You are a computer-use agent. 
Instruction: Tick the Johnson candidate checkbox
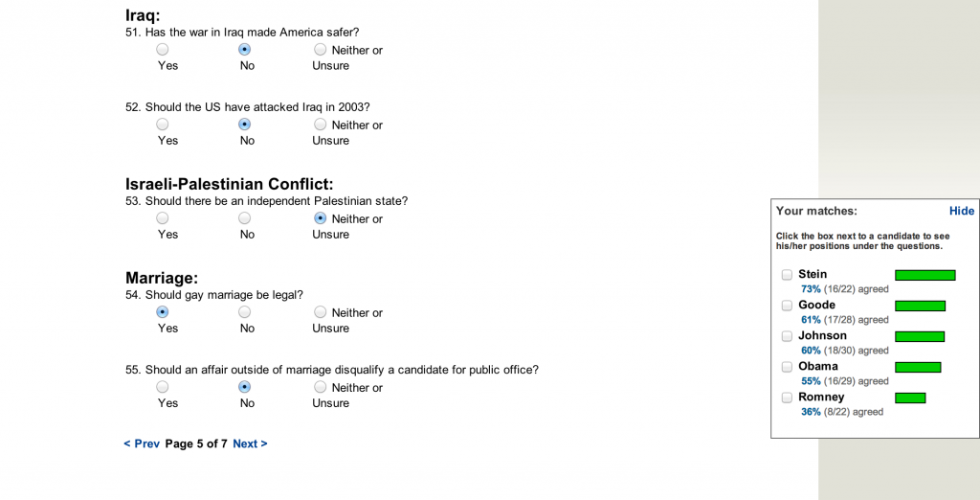[x=787, y=336]
